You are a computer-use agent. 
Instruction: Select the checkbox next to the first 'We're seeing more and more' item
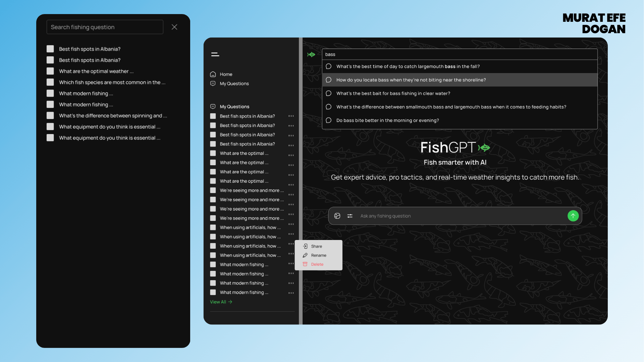click(213, 190)
